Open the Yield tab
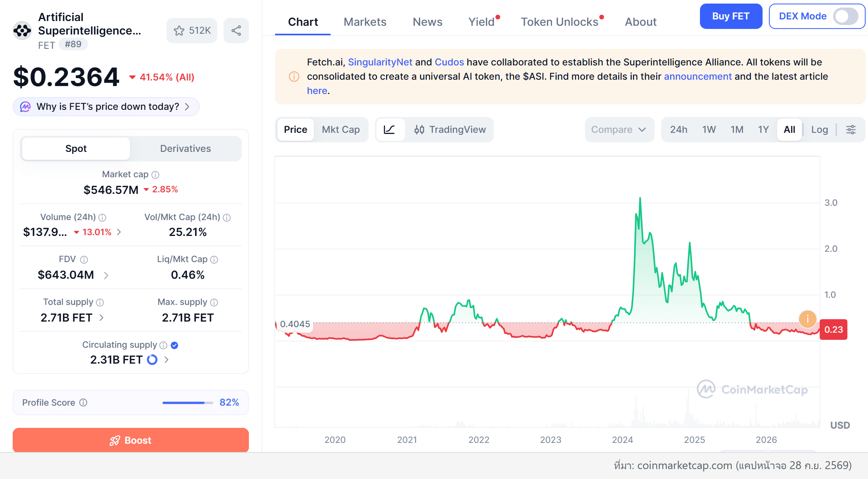This screenshot has width=868, height=479. click(482, 22)
